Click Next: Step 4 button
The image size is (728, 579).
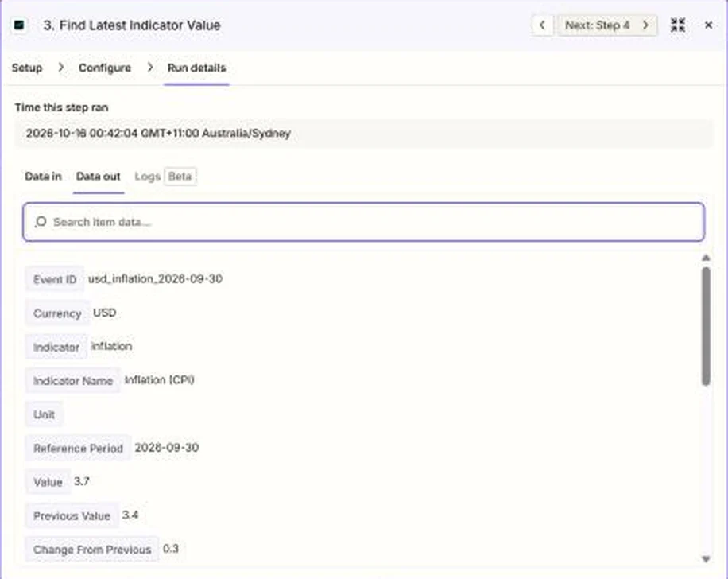click(607, 25)
